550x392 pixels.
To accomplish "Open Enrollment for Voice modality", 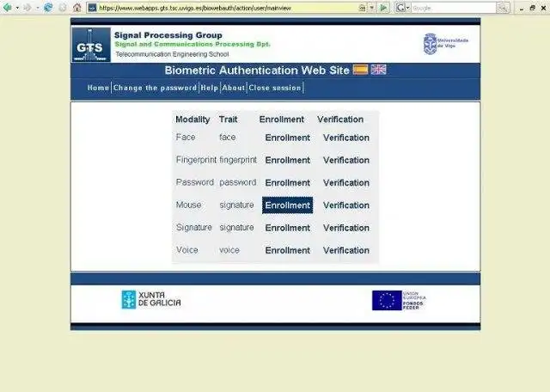I will coord(288,250).
